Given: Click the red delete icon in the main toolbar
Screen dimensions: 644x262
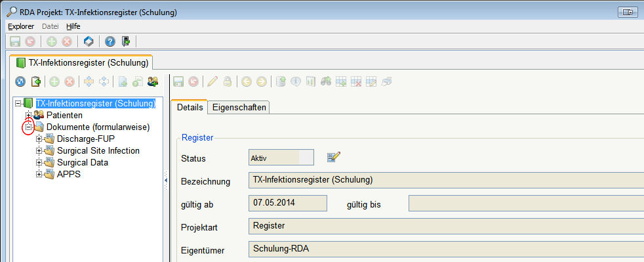Looking at the screenshot, I should click(67, 41).
